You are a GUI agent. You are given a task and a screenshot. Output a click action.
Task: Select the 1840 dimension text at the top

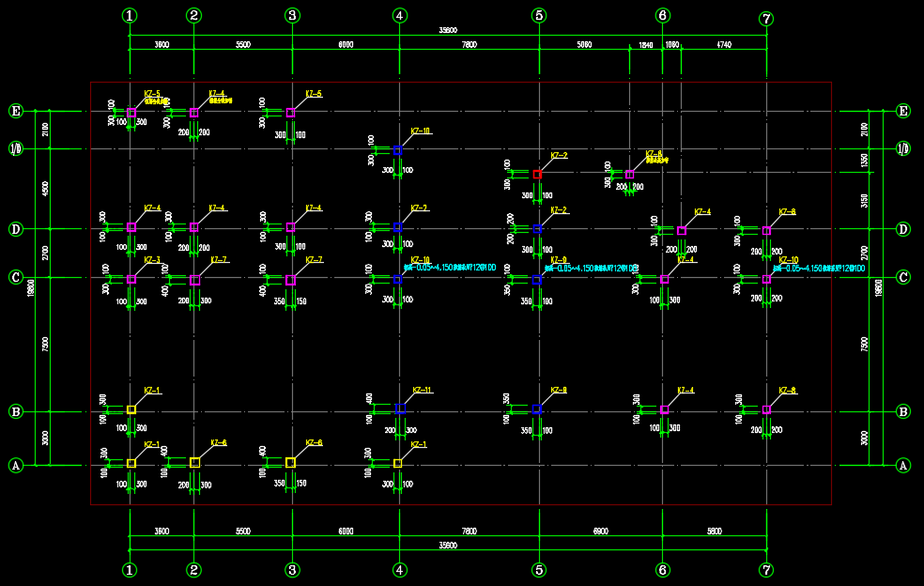(645, 45)
